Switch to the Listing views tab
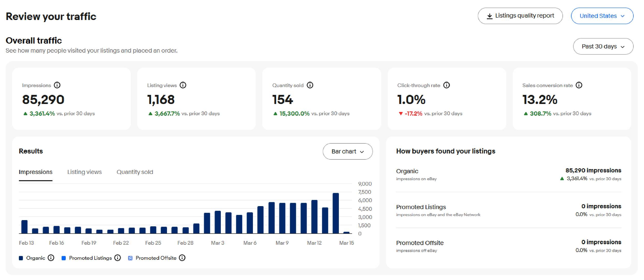Viewport: 644px width, 280px height. click(84, 172)
